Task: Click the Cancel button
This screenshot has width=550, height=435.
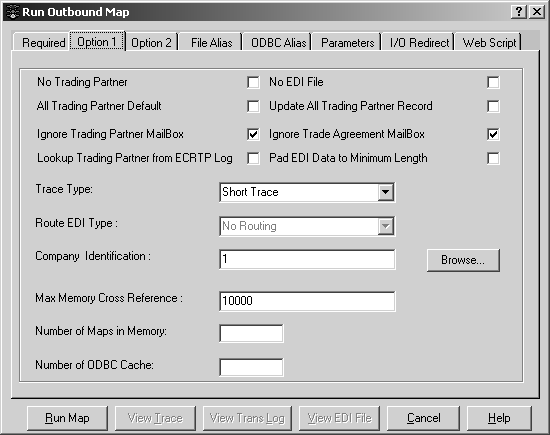Action: coord(423,418)
